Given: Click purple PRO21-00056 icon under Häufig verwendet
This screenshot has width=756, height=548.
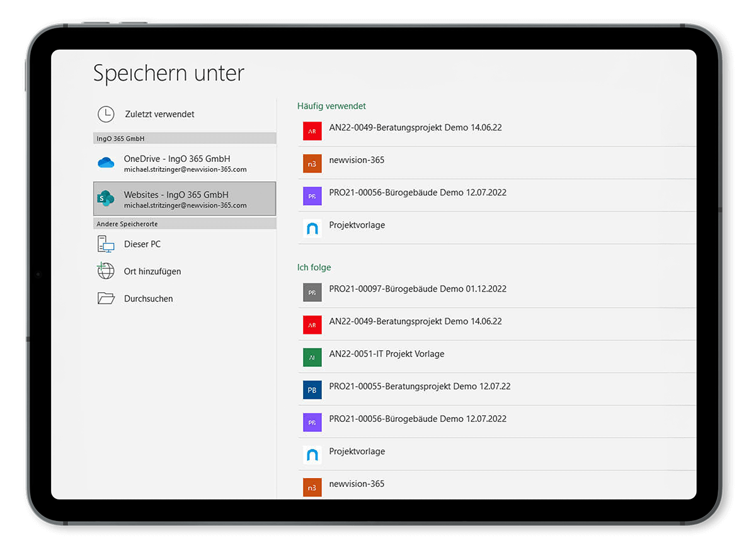Looking at the screenshot, I should 312,197.
